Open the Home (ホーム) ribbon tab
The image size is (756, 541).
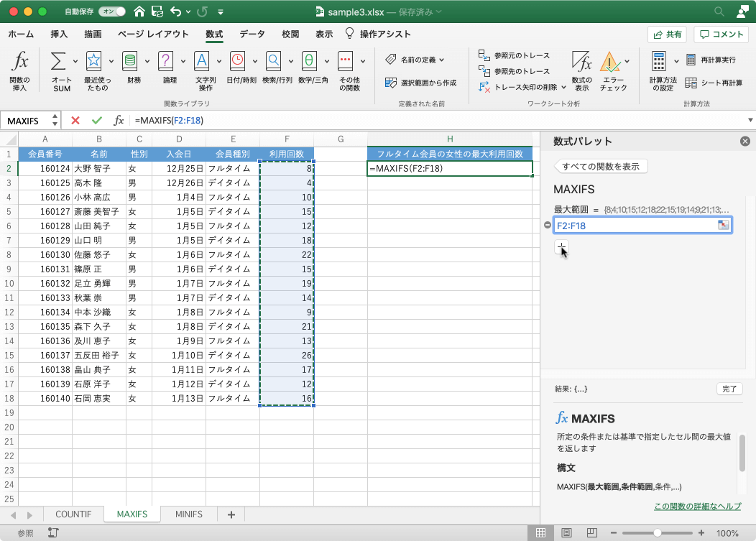[21, 34]
